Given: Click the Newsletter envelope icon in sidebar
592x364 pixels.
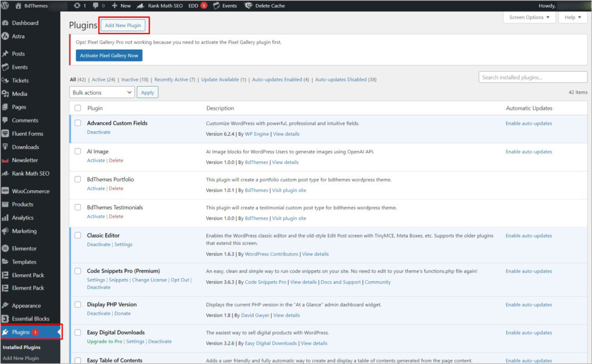Looking at the screenshot, I should pyautogui.click(x=5, y=160).
